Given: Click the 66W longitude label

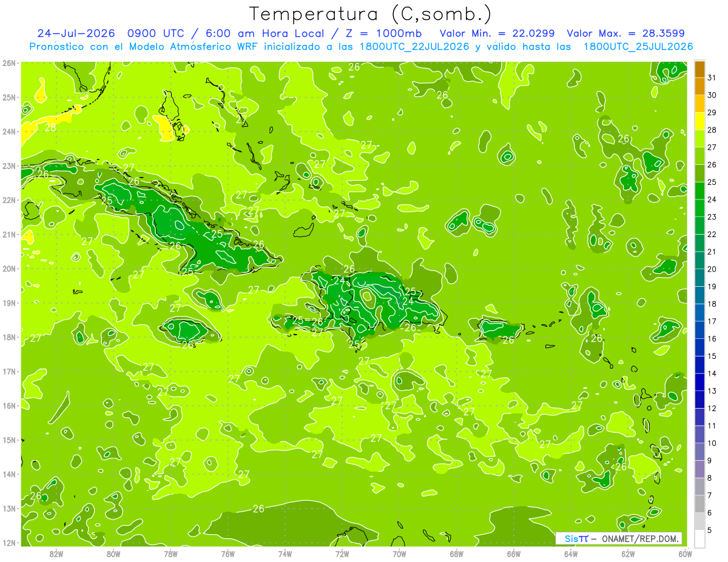Looking at the screenshot, I should (x=513, y=554).
